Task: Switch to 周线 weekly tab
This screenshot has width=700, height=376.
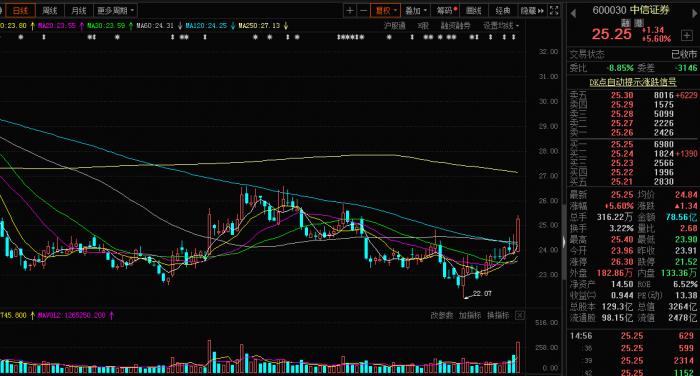Action: click(x=50, y=10)
